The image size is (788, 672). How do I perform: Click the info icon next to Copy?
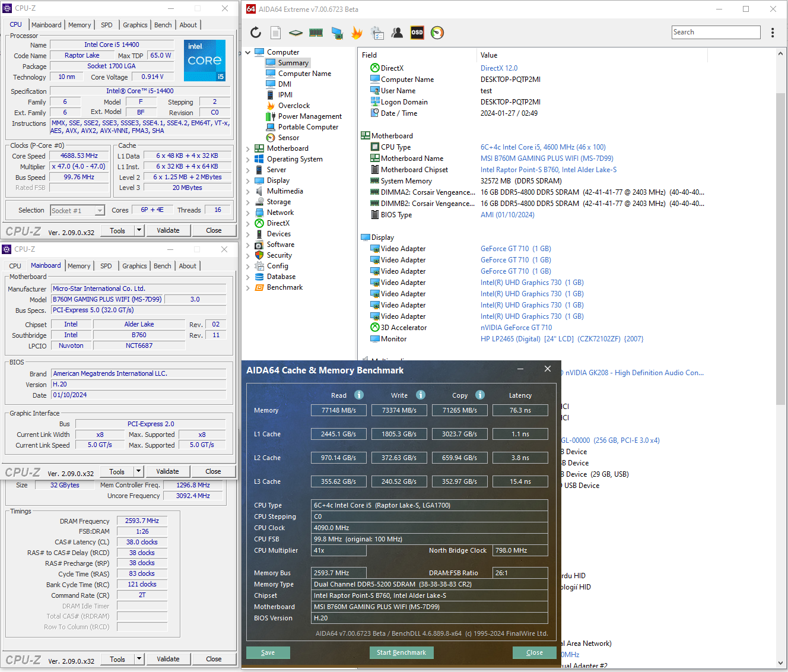(x=480, y=395)
